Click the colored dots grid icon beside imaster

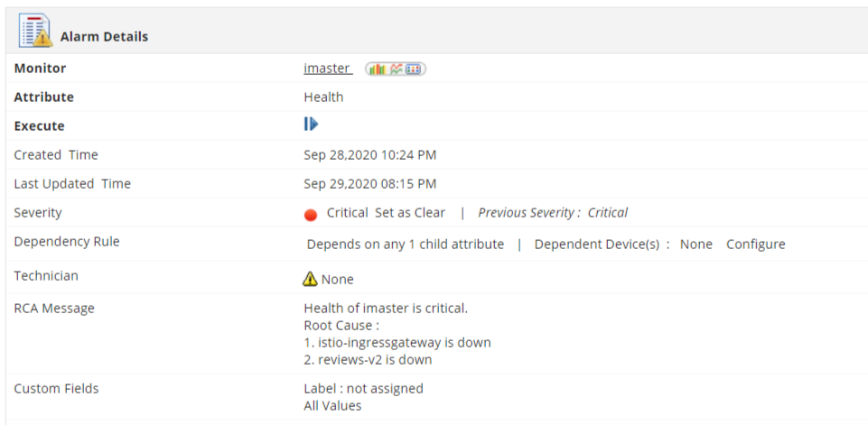414,69
